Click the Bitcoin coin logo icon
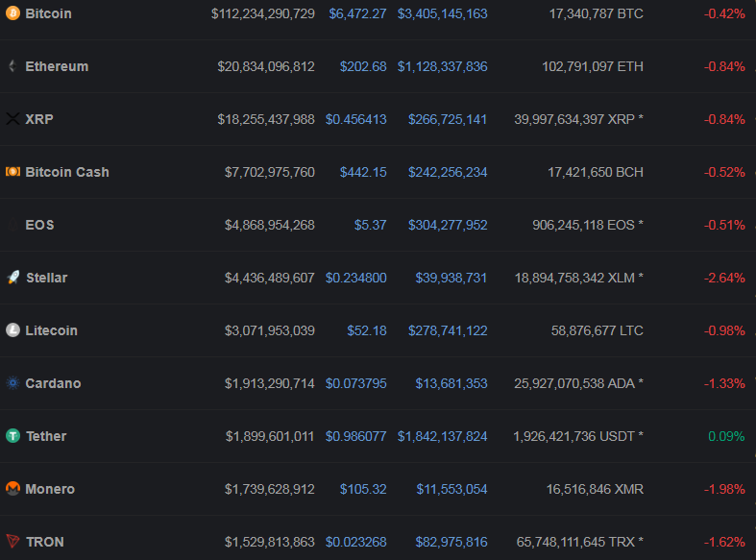Screen dimensions: 756x560 tap(12, 14)
